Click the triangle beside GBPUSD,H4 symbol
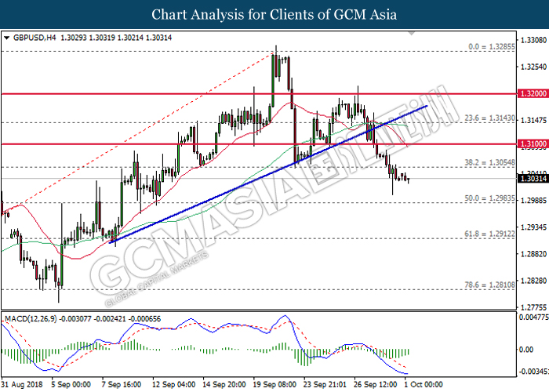This screenshot has width=549, height=392. (6, 38)
